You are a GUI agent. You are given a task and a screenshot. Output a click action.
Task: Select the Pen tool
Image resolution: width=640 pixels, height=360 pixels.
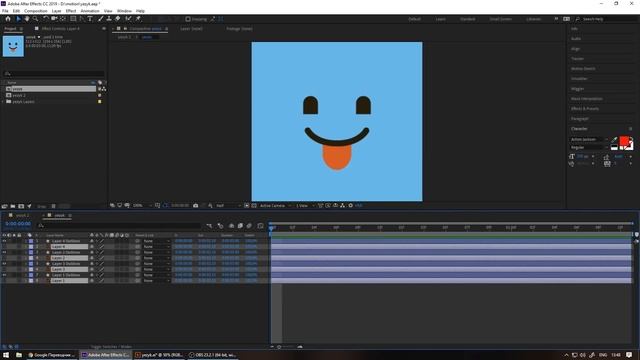tap(82, 19)
